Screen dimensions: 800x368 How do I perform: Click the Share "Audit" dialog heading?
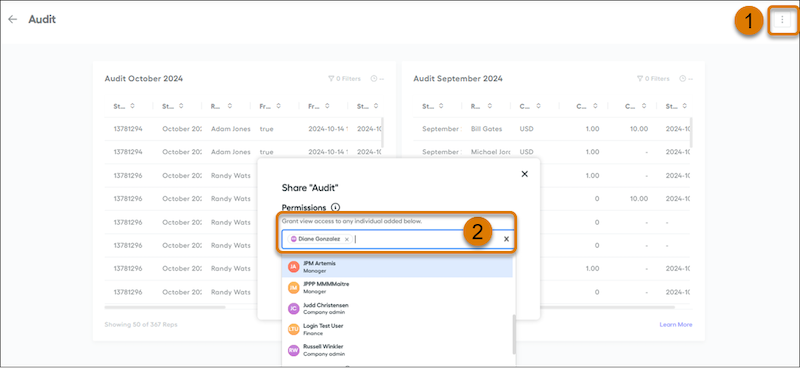pyautogui.click(x=310, y=188)
